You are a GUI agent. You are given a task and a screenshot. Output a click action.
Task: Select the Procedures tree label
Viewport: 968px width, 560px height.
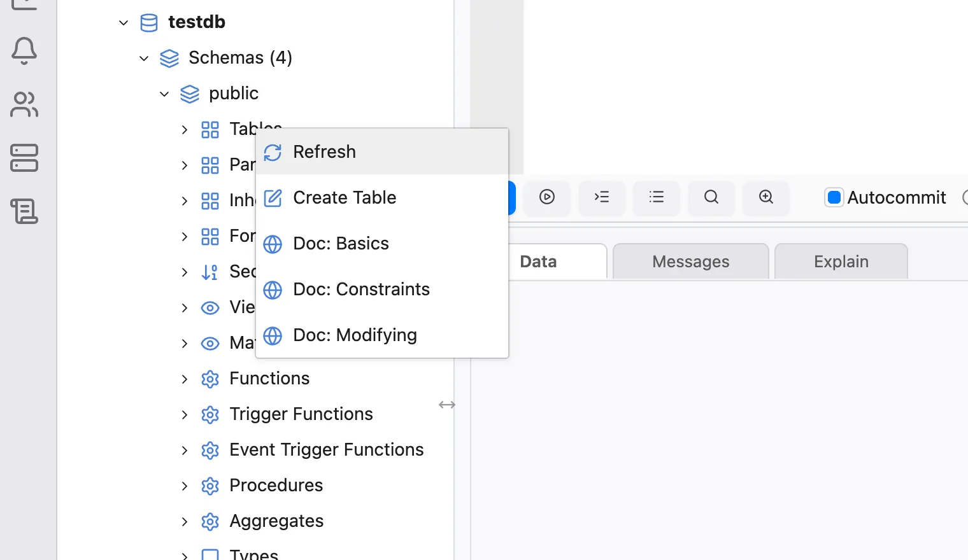pos(276,485)
